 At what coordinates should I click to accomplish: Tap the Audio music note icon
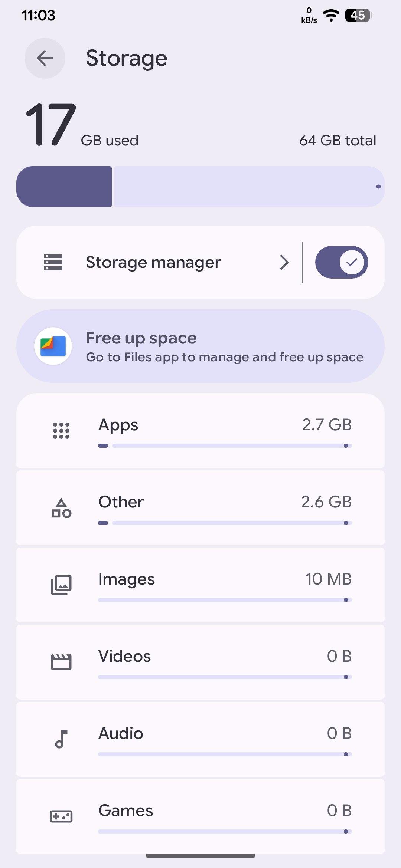coord(61,739)
